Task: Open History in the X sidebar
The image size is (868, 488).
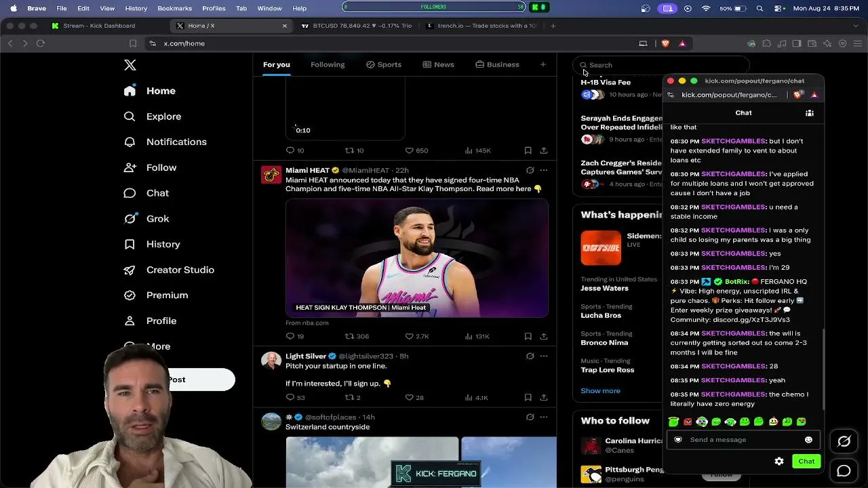Action: (152, 244)
